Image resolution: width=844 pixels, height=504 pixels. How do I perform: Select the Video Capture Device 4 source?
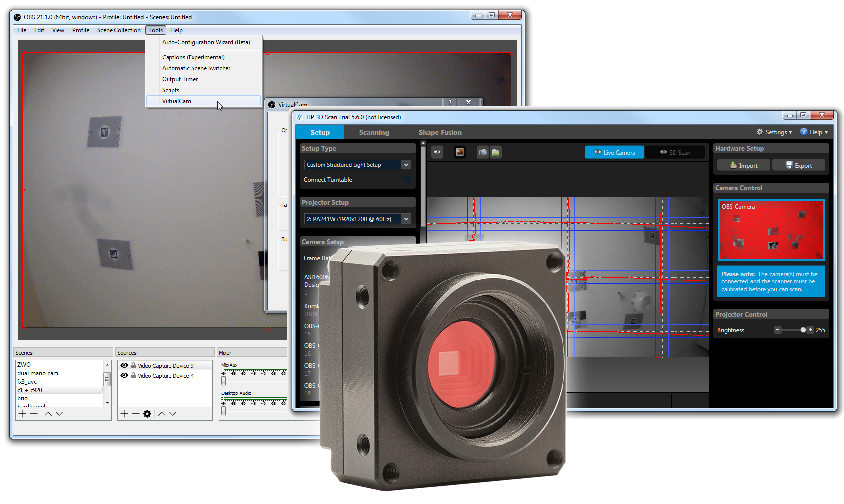tap(166, 375)
